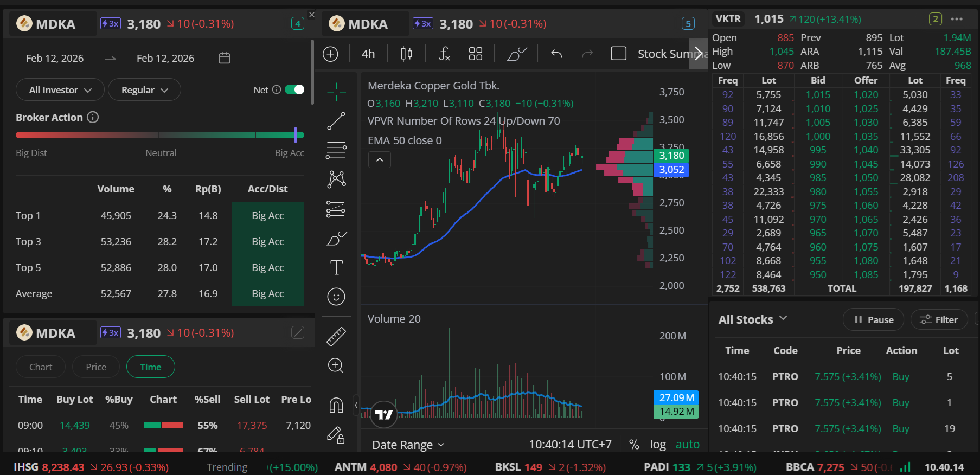Click the candlestick chart type icon

pos(406,54)
